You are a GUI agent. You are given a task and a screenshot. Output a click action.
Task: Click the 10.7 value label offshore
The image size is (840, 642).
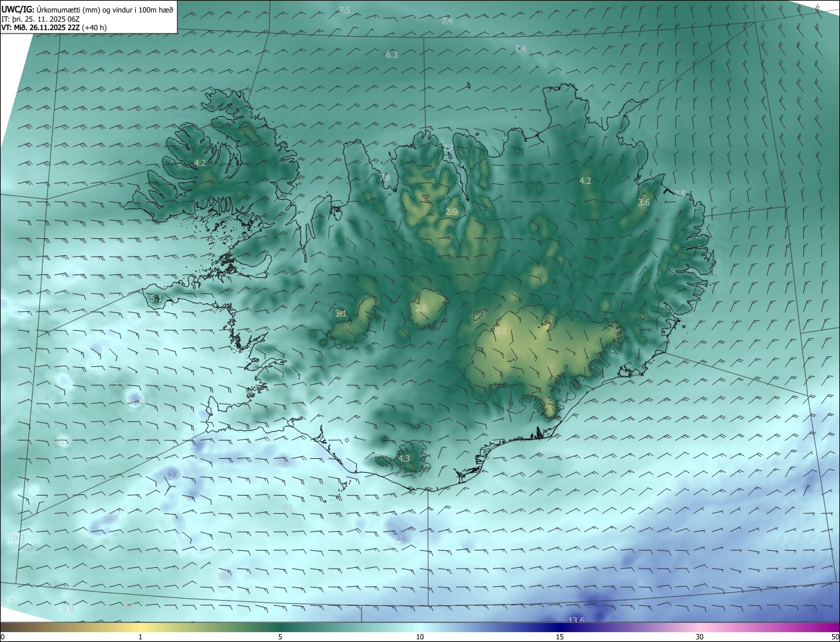tap(225, 576)
